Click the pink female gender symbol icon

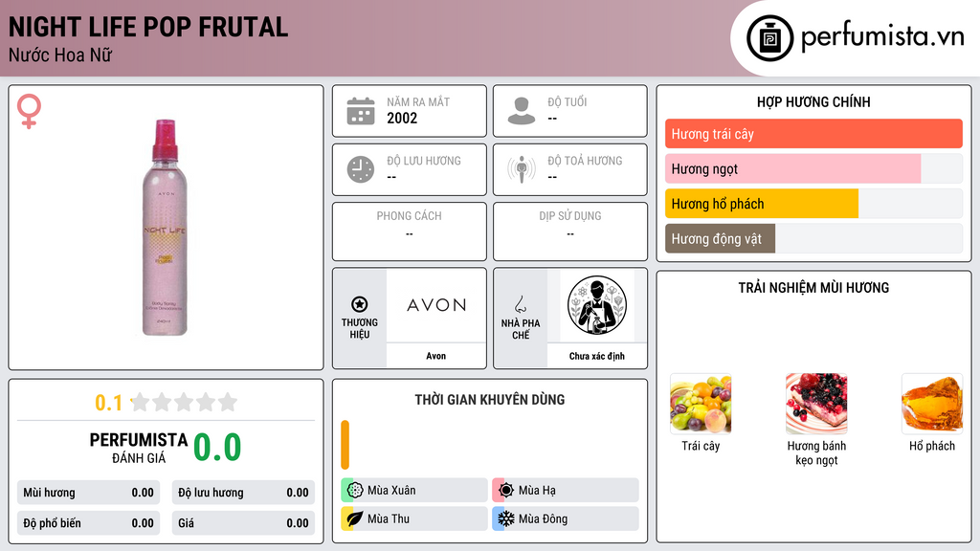click(29, 111)
